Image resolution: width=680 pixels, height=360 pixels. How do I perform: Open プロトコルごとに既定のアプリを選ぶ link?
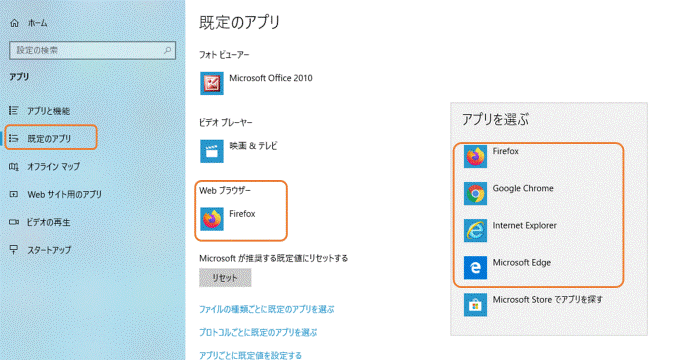click(x=258, y=332)
